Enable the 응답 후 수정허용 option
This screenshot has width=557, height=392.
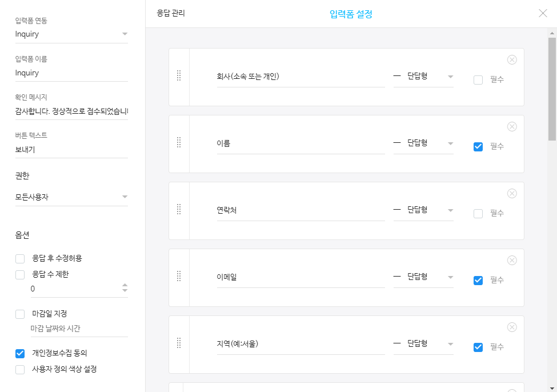(20, 258)
